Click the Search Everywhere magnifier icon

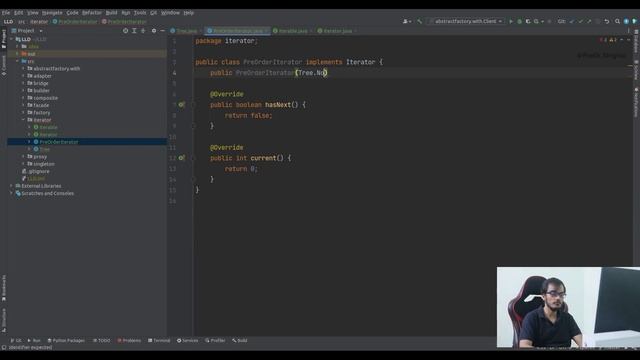pyautogui.click(x=618, y=21)
